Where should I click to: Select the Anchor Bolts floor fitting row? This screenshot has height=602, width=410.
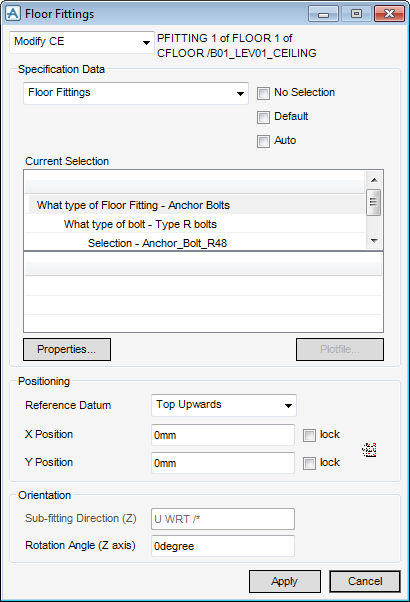click(195, 205)
